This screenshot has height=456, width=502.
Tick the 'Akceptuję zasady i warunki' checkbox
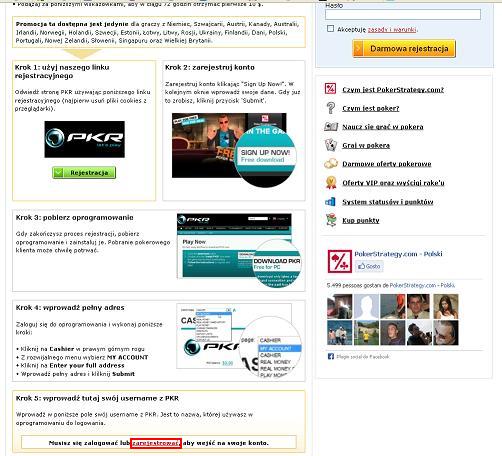[x=330, y=29]
